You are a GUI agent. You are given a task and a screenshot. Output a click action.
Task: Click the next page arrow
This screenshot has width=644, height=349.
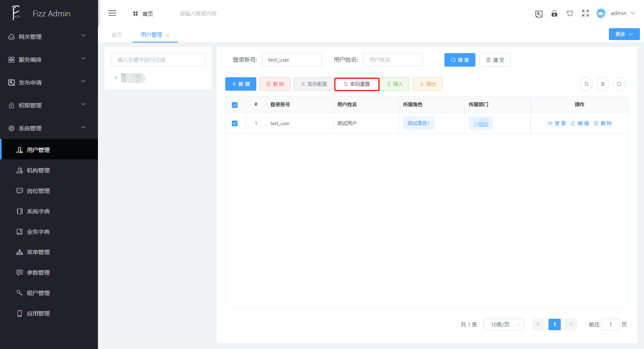[571, 324]
